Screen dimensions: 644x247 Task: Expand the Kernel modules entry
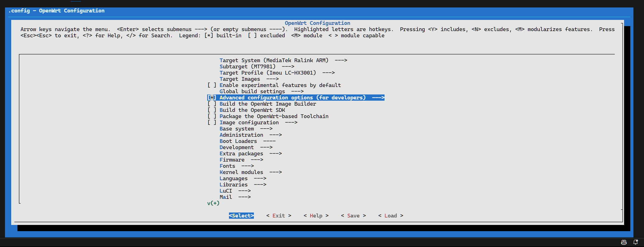pyautogui.click(x=250, y=172)
